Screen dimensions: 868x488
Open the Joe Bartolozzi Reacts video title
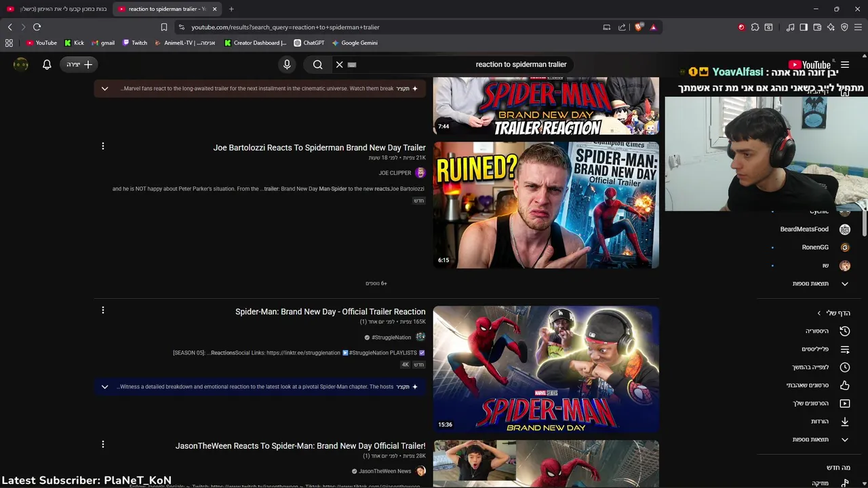click(319, 148)
